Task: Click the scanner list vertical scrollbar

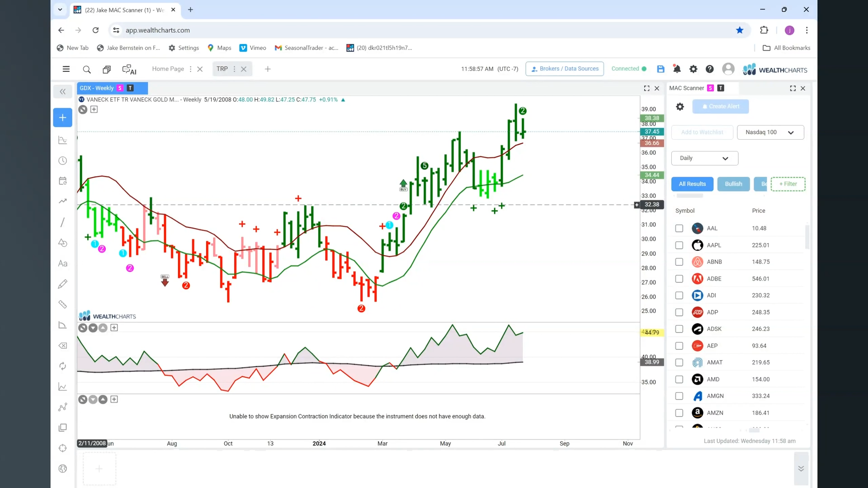Action: click(807, 237)
